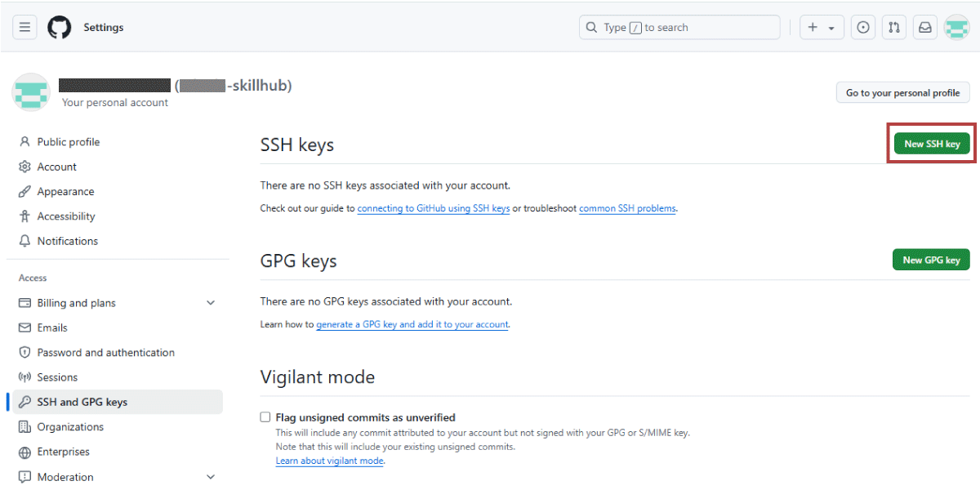Open the hamburger navigation menu
The width and height of the screenshot is (980, 490).
[24, 27]
